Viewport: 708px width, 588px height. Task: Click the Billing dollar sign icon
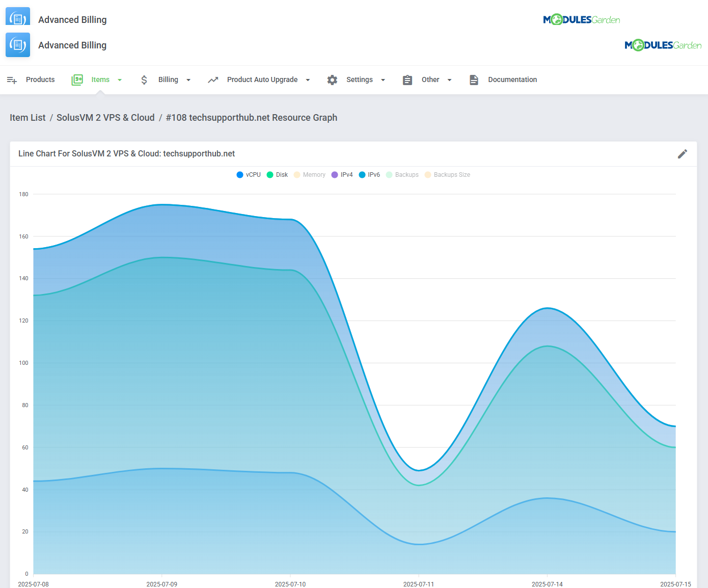click(144, 80)
